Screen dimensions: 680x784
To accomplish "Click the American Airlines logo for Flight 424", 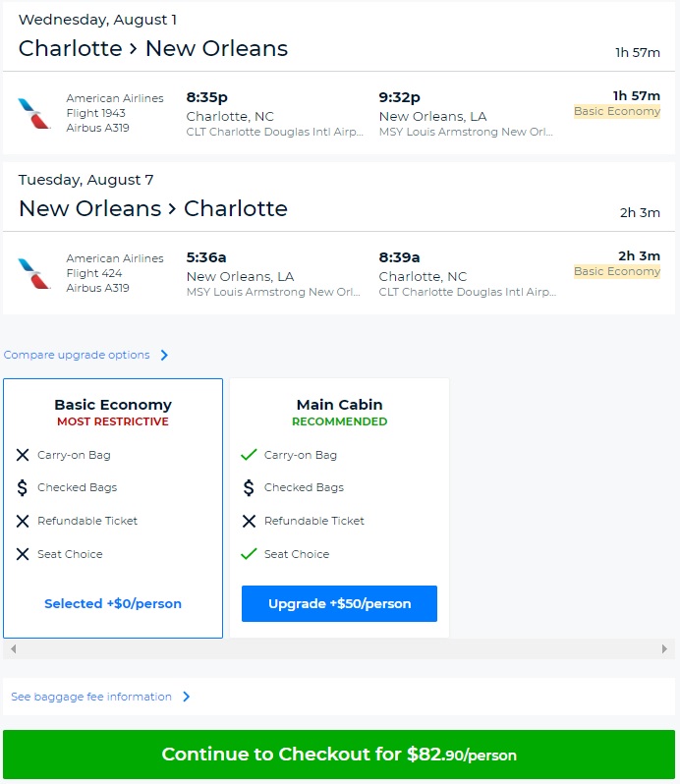I will click(34, 273).
